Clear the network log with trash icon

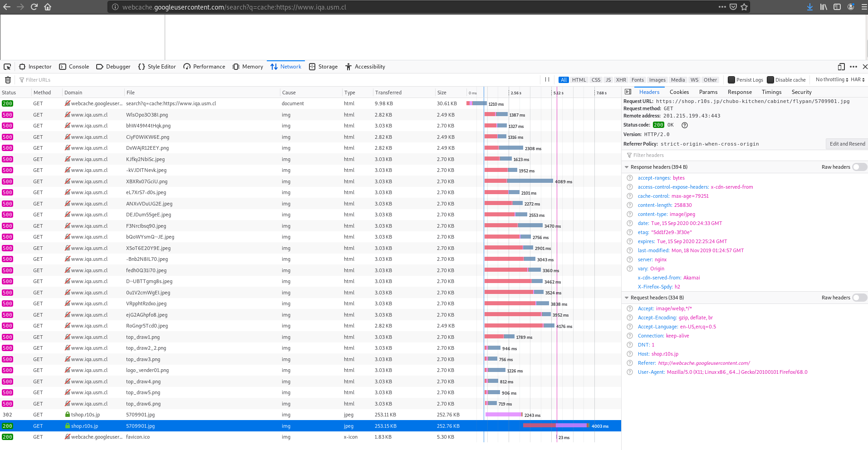(x=8, y=80)
